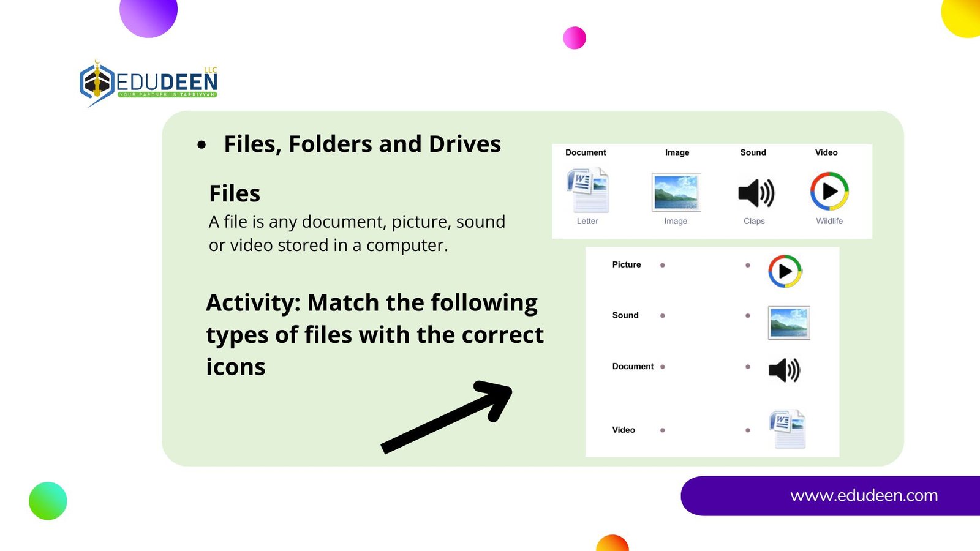The image size is (980, 551).
Task: Select the dot next to Sound label
Action: [663, 316]
